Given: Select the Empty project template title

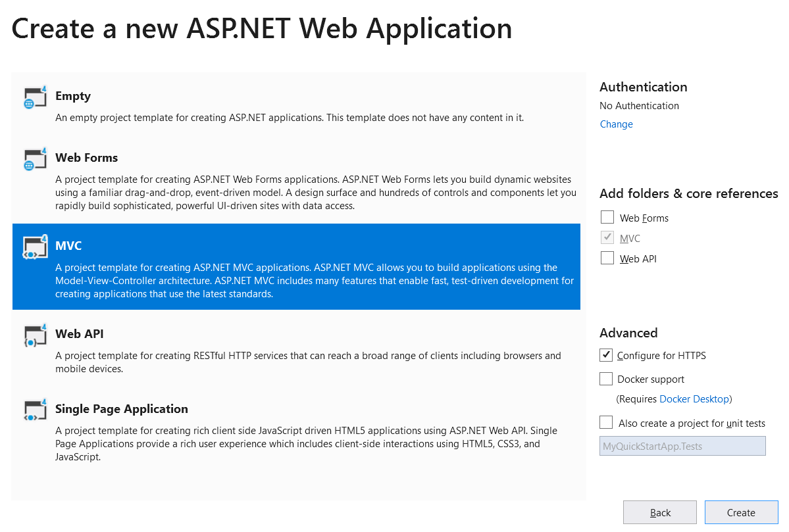Looking at the screenshot, I should tap(73, 96).
